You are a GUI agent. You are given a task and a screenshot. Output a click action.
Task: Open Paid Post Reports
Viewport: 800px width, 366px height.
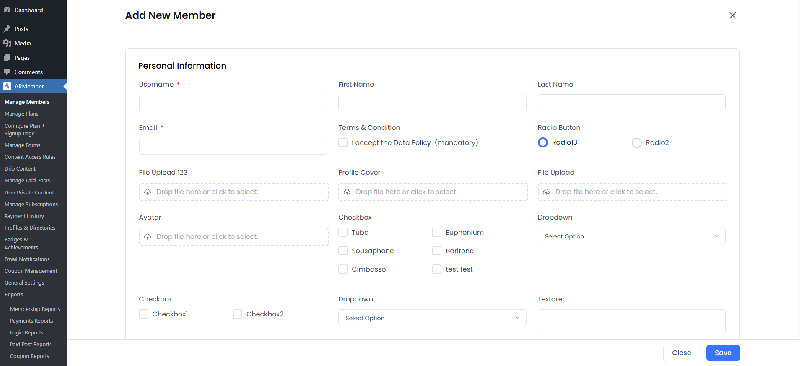point(31,345)
